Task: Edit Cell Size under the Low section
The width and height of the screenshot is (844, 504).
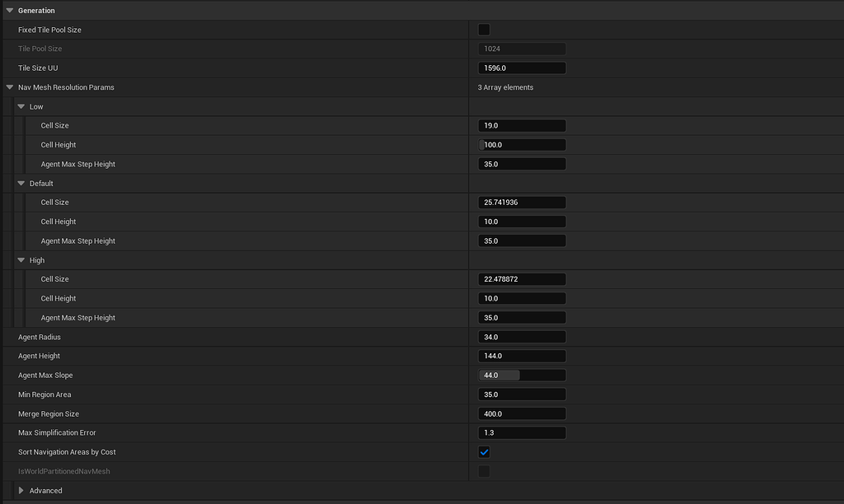Action: (521, 125)
